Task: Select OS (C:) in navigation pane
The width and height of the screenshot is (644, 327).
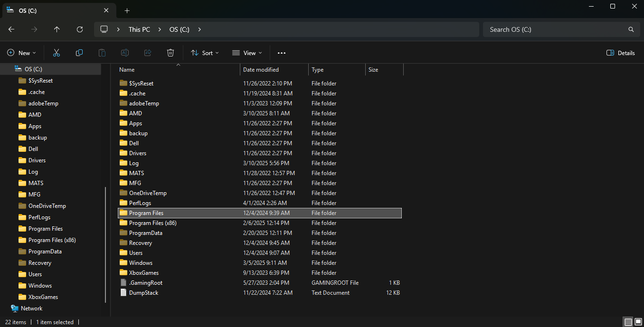Action: [x=51, y=69]
